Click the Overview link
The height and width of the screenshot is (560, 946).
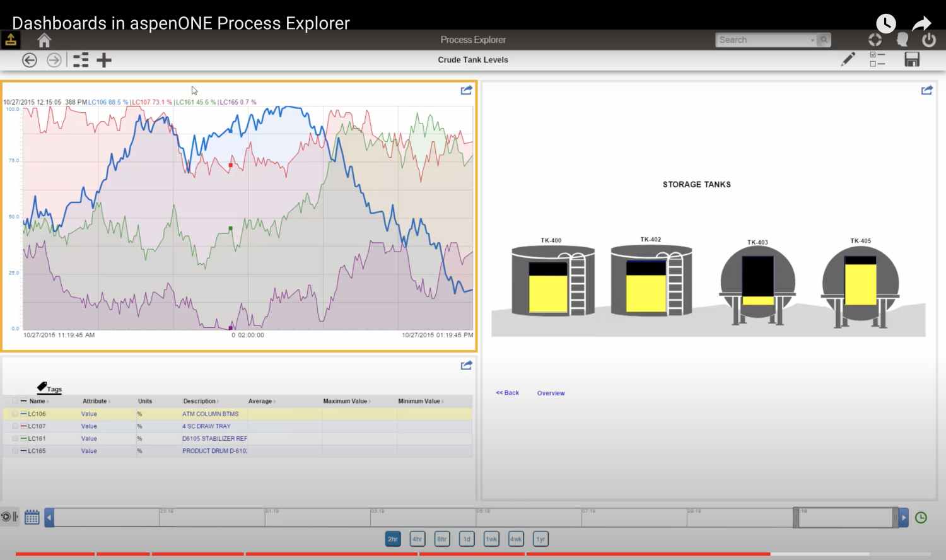coord(551,393)
